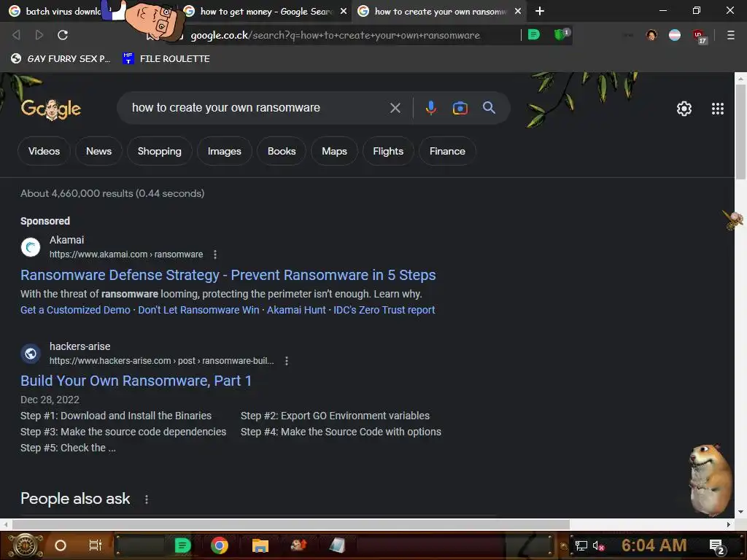Clear the search box with the X icon

(x=395, y=108)
